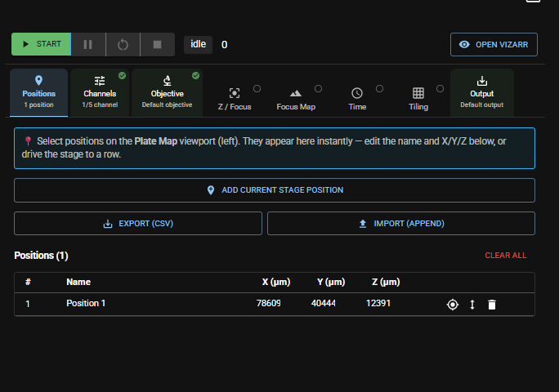Toggle the Tiling enable circle

coord(440,89)
